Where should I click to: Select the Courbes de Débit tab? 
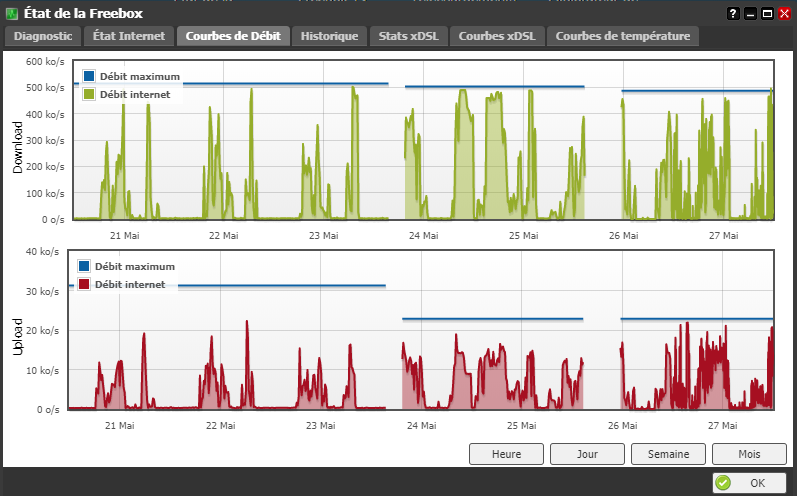[x=233, y=36]
